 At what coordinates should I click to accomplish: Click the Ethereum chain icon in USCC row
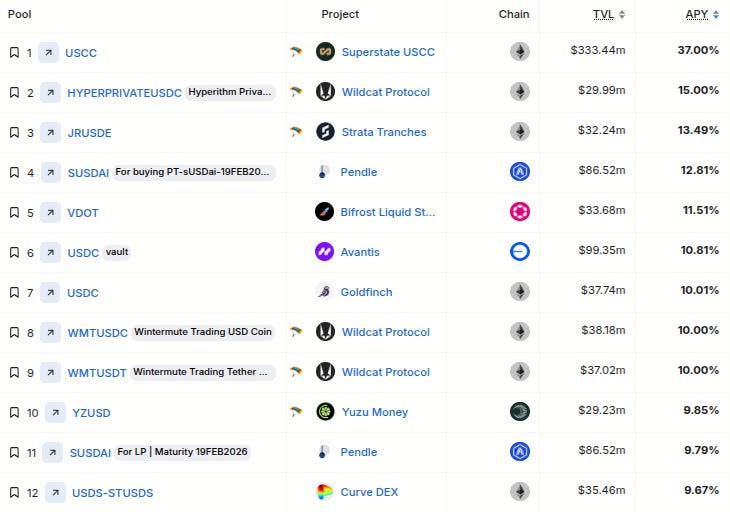[x=520, y=52]
